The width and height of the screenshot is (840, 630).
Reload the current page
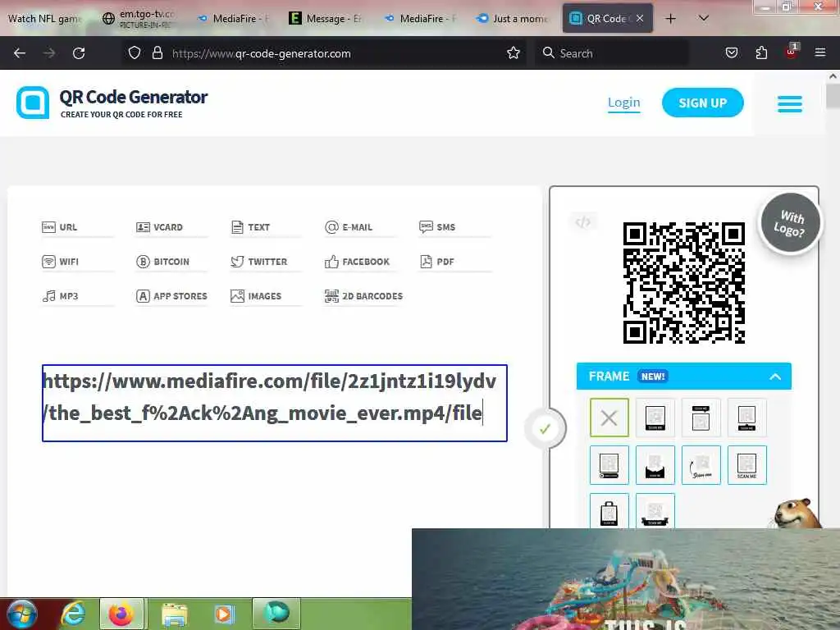pyautogui.click(x=79, y=53)
